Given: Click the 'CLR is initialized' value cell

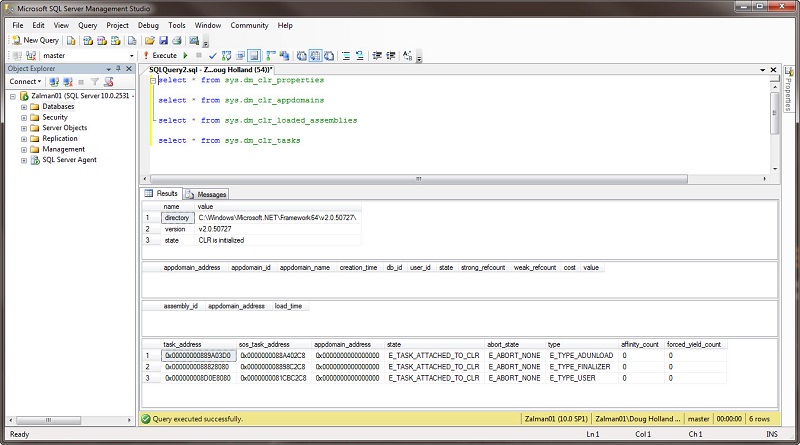Looking at the screenshot, I should tap(278, 240).
